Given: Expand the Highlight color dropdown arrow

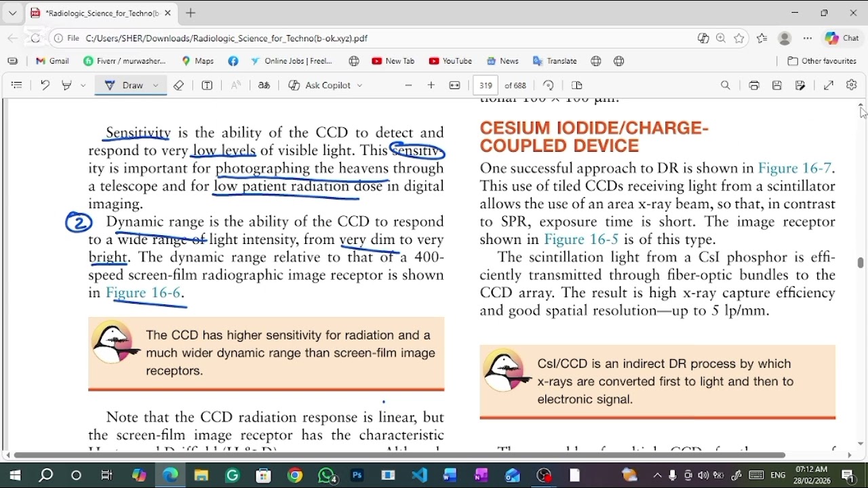Looking at the screenshot, I should [83, 85].
